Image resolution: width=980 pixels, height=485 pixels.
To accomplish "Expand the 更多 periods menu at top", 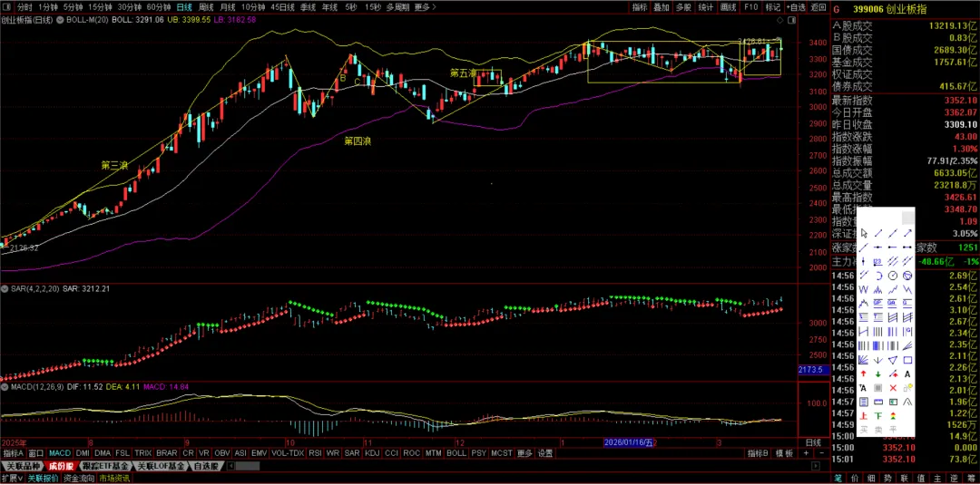I will tap(426, 7).
